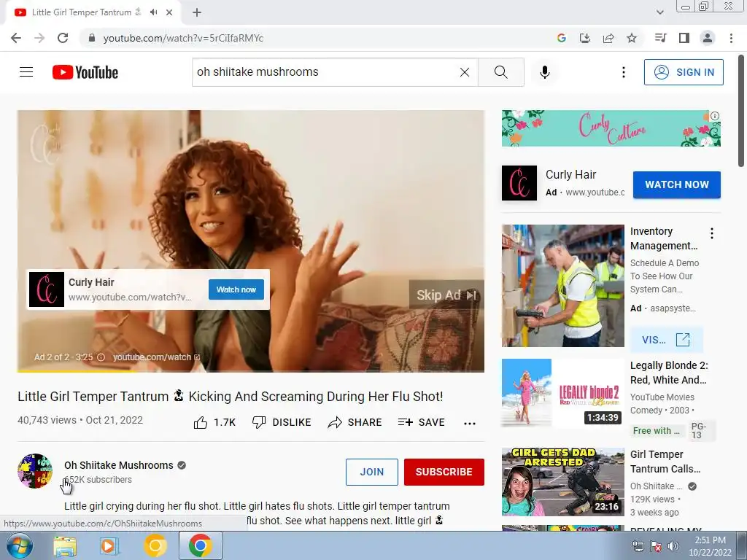Save video to playlist
This screenshot has height=560, width=747.
(422, 422)
